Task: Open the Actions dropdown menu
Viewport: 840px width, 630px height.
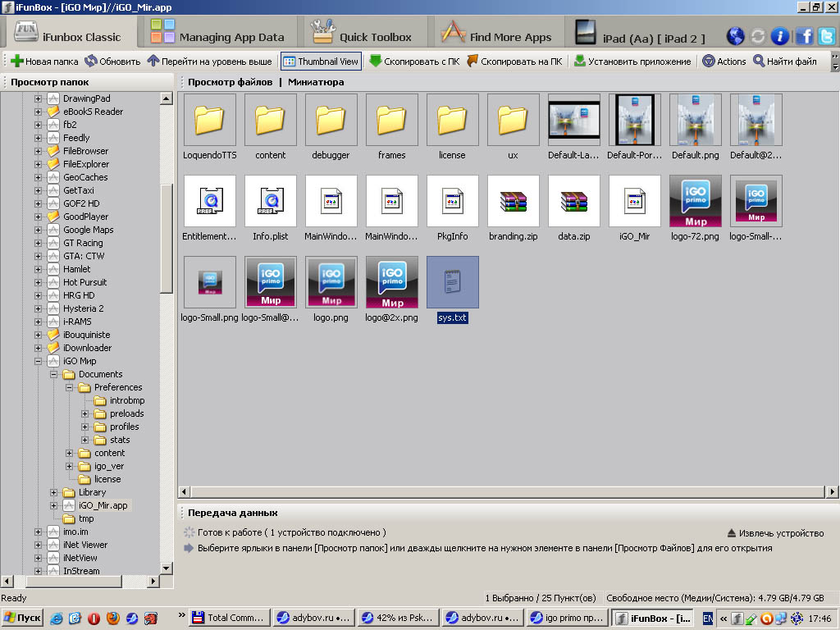Action: 724,62
